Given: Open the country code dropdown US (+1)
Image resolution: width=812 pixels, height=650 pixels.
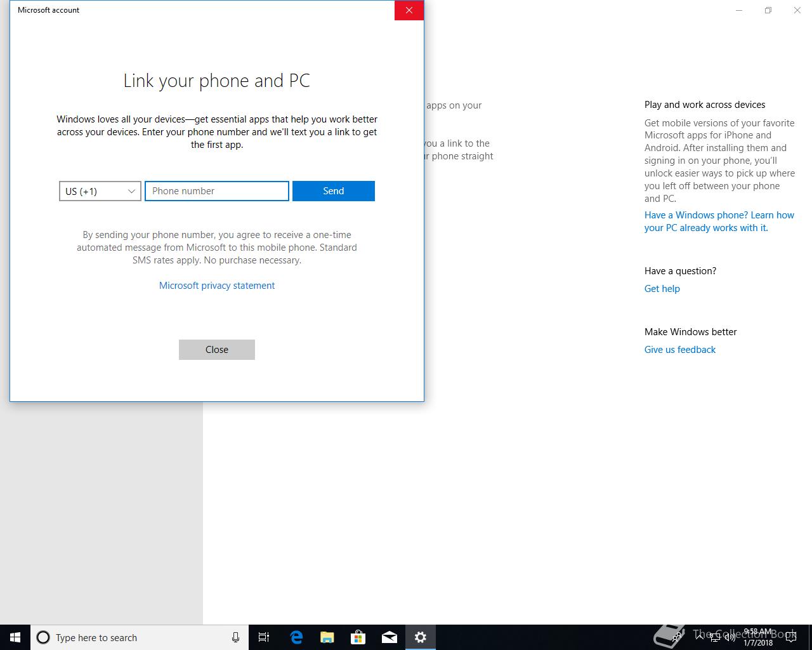Looking at the screenshot, I should (100, 191).
